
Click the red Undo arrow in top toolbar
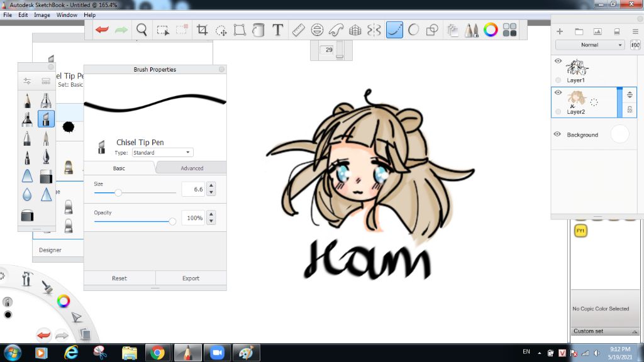pyautogui.click(x=102, y=30)
